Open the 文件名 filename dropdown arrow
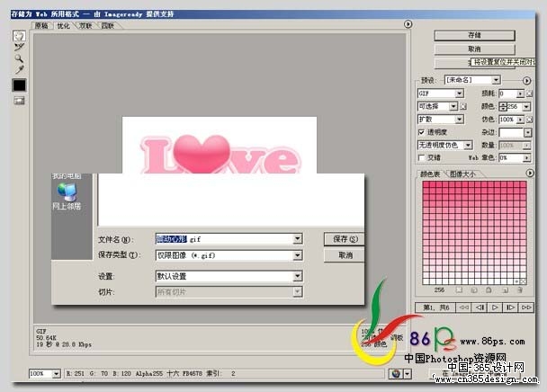Viewport: 547px width, 392px height. coord(297,239)
